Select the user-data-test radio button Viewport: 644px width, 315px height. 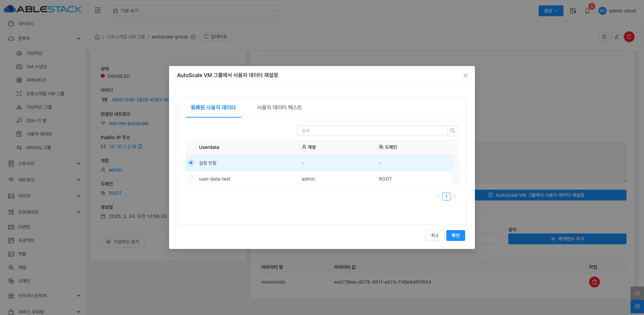point(191,179)
